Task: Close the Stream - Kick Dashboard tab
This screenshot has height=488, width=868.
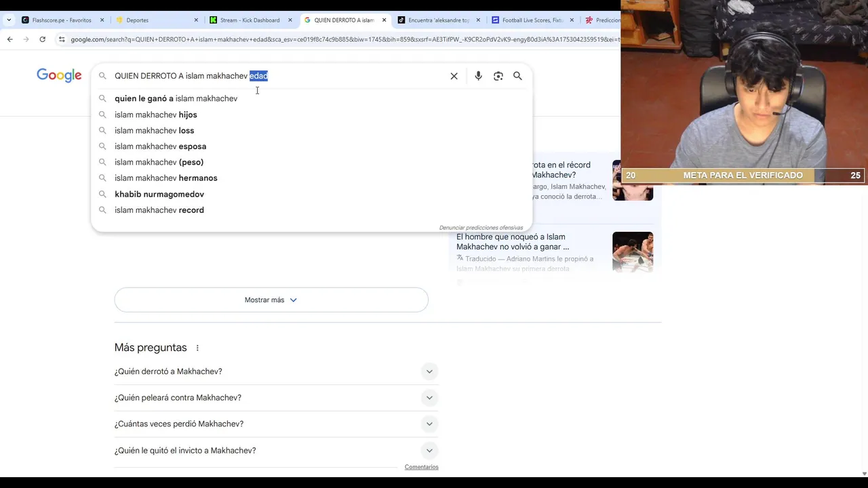Action: point(290,20)
